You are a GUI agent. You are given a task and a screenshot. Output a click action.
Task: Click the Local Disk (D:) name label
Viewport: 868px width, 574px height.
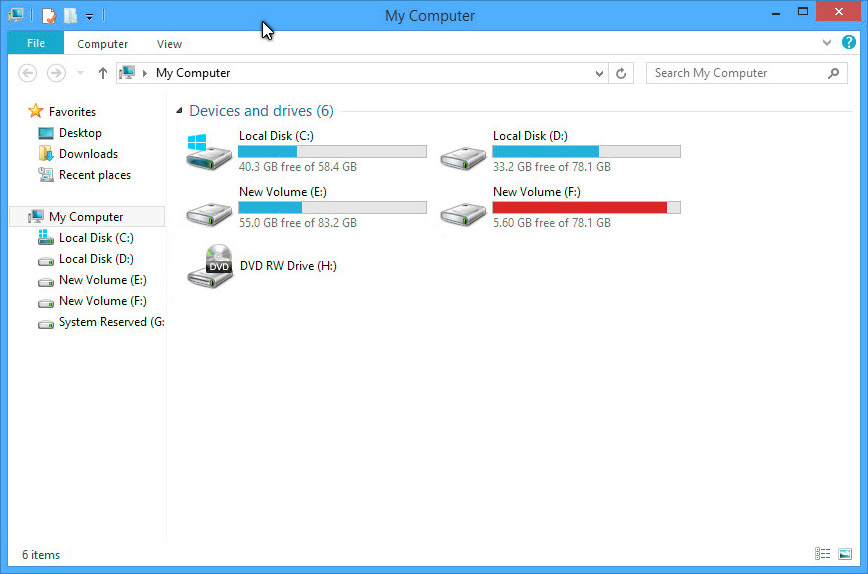tap(530, 136)
